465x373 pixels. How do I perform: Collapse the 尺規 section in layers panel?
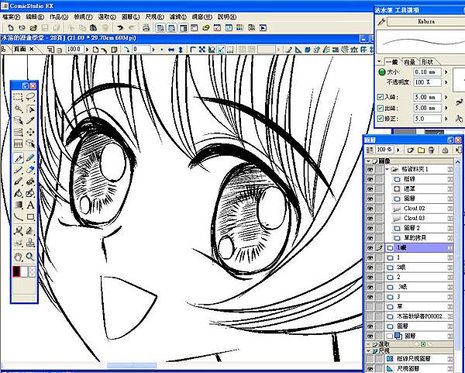pyautogui.click(x=368, y=351)
